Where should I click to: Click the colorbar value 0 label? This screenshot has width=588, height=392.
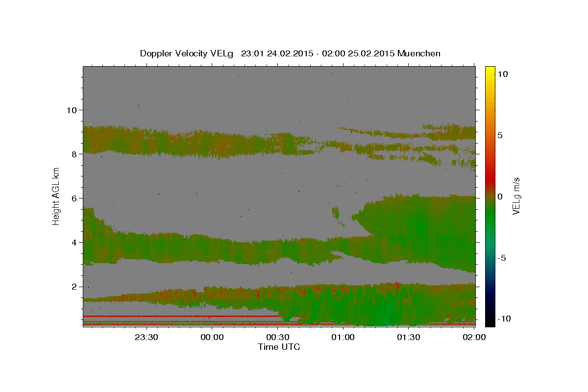[x=501, y=196]
